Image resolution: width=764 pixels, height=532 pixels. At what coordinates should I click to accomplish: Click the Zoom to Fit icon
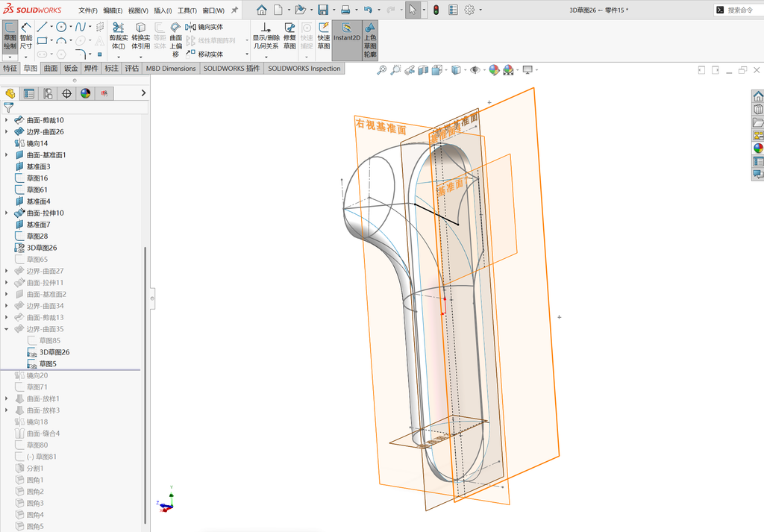pos(381,70)
